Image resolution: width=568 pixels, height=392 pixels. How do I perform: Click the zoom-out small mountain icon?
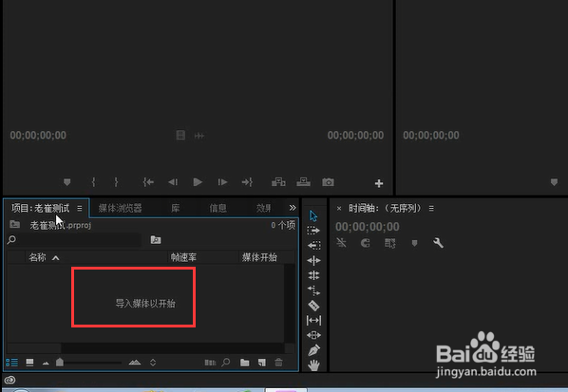click(x=46, y=363)
